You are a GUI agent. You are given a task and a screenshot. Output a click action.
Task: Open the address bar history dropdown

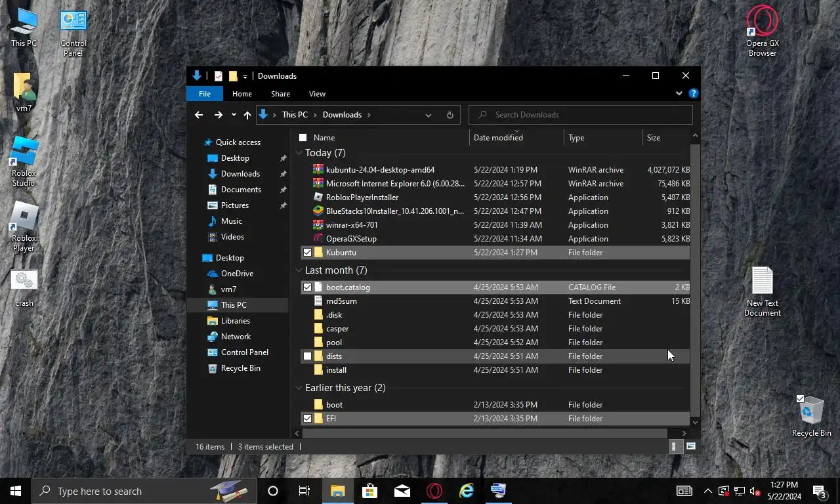(429, 115)
